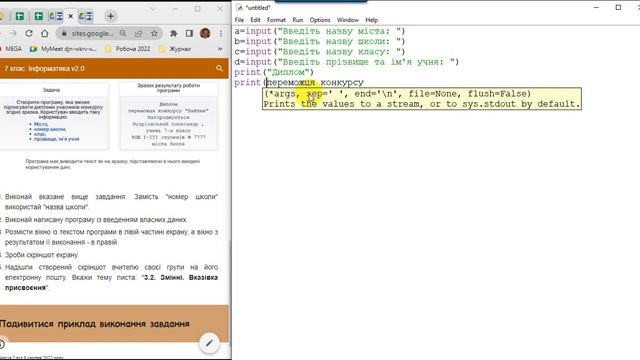
Task: Open the Журнал bookmark folder
Action: [x=175, y=49]
